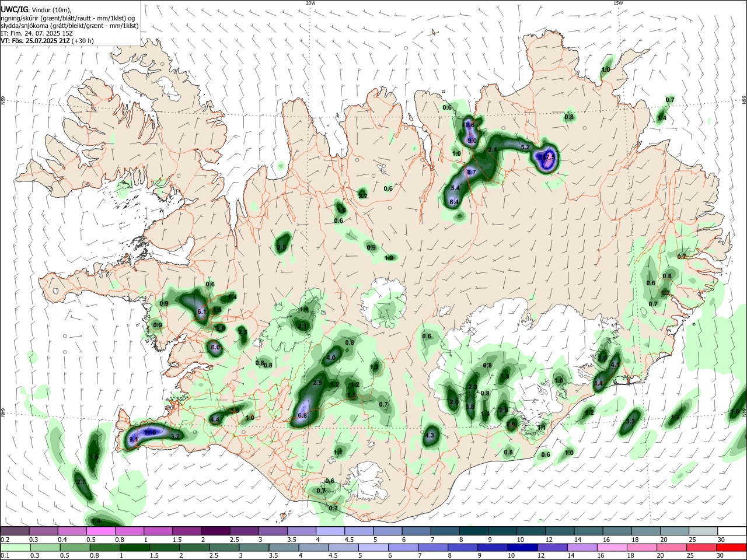Click the 2.4 precipitation value
747x560 pixels.
click(493, 150)
